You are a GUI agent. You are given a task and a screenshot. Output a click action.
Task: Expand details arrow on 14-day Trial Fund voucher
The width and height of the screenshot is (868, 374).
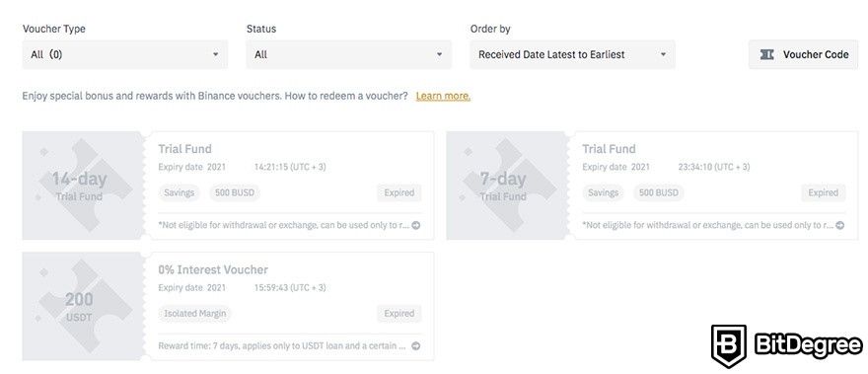coord(415,225)
